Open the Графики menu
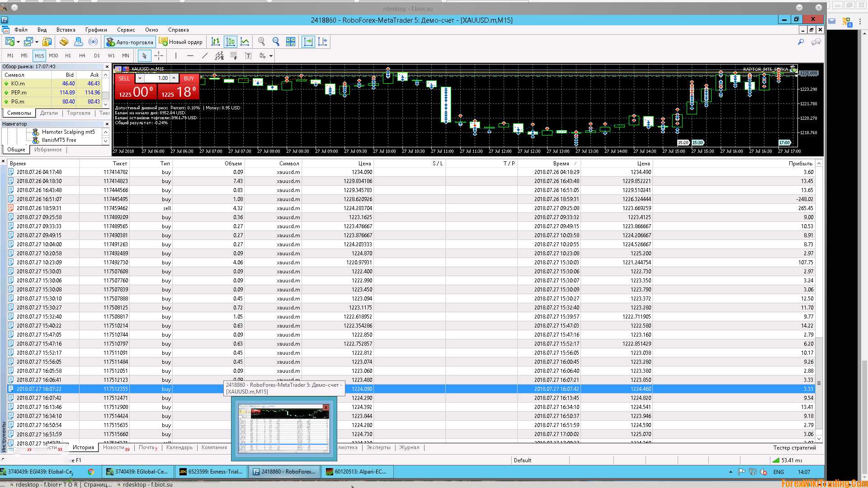Image resolution: width=868 pixels, height=488 pixels. pyautogui.click(x=96, y=30)
